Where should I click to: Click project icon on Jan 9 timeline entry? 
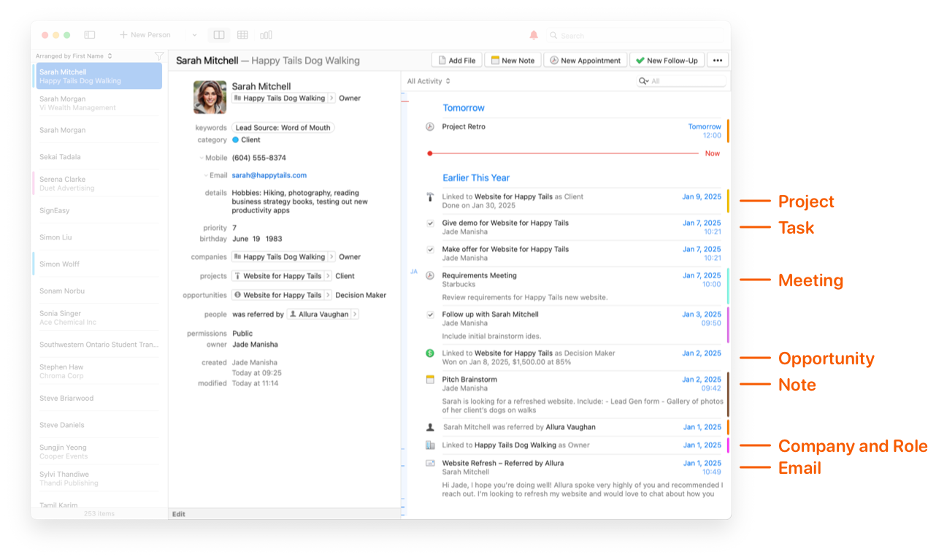click(x=430, y=196)
